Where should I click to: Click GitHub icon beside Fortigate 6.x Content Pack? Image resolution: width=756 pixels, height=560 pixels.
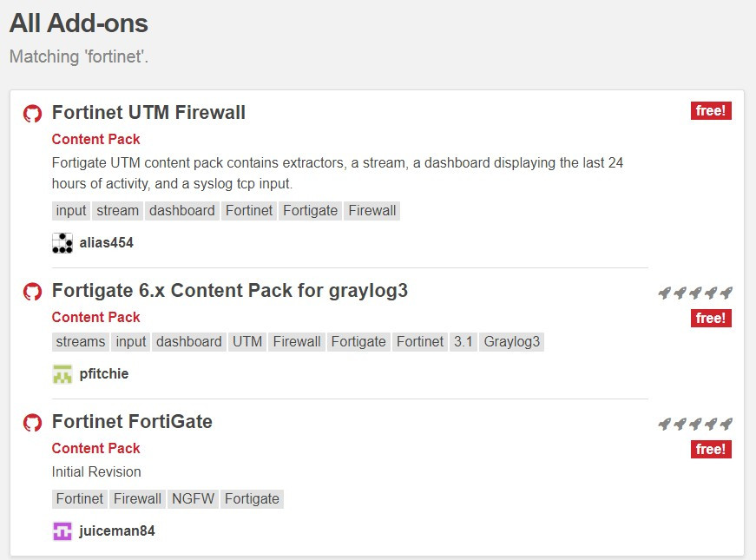(x=32, y=292)
